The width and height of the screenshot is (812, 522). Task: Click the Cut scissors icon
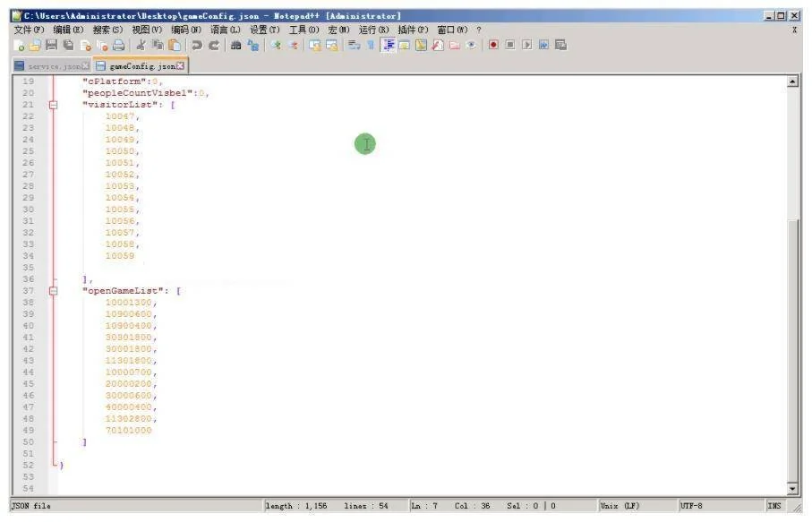click(x=141, y=46)
